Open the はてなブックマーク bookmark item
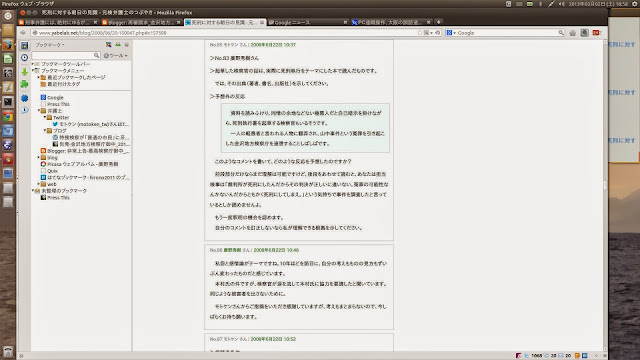The width and height of the screenshot is (640, 360). click(85, 178)
